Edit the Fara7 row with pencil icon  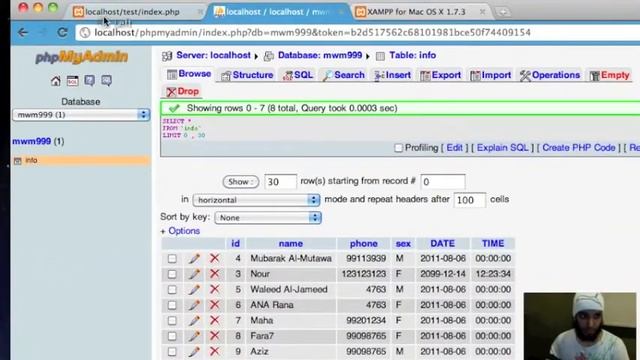click(194, 336)
